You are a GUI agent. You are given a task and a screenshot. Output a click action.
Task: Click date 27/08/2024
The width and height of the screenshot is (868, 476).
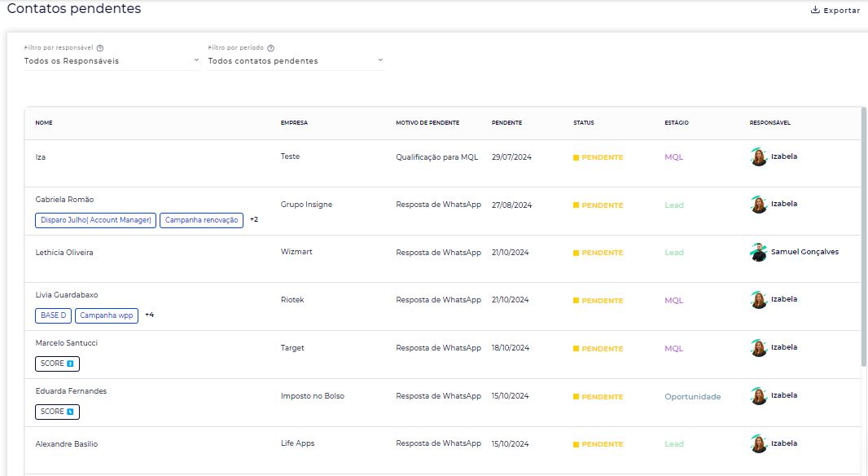pos(511,205)
